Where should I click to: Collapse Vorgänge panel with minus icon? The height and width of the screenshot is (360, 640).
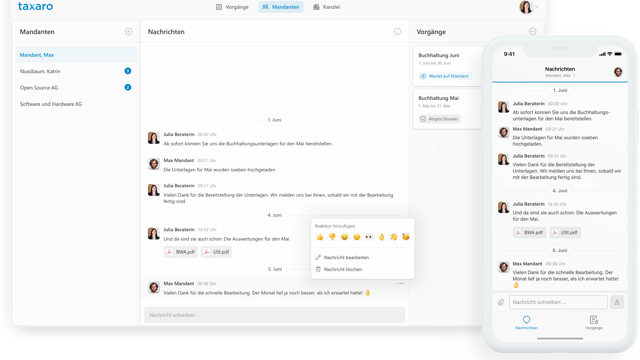533,31
